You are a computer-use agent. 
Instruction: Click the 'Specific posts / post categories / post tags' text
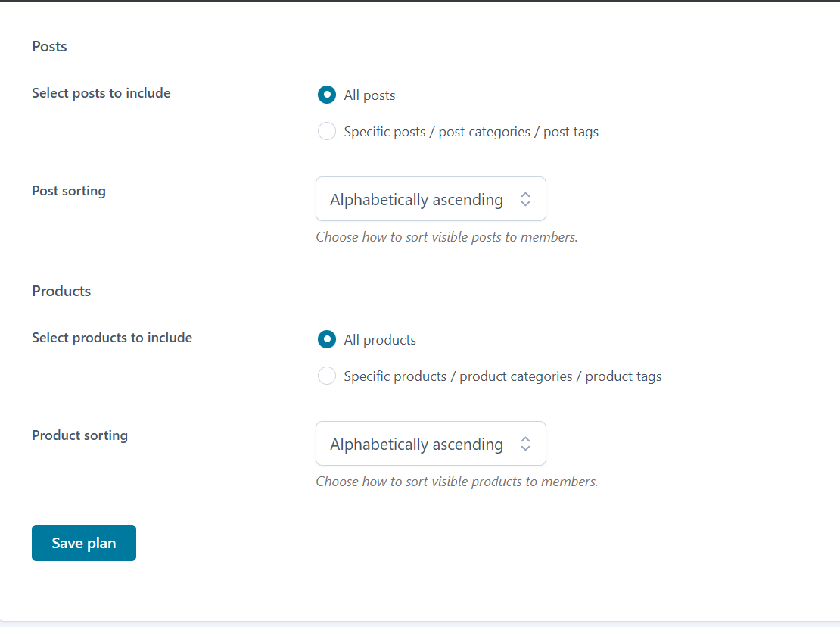click(x=471, y=132)
